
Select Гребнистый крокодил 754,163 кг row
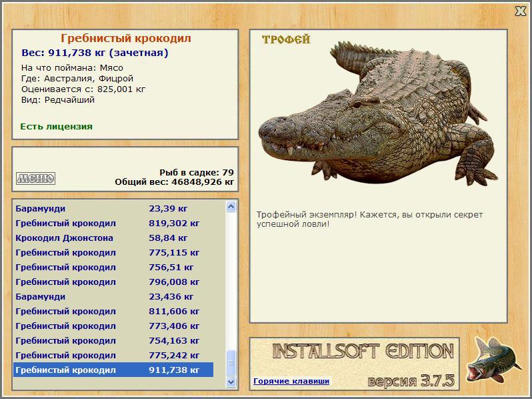coord(113,340)
